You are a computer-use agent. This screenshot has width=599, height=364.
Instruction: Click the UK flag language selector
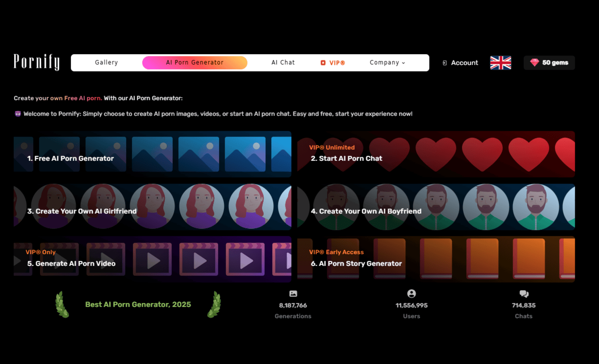point(501,63)
